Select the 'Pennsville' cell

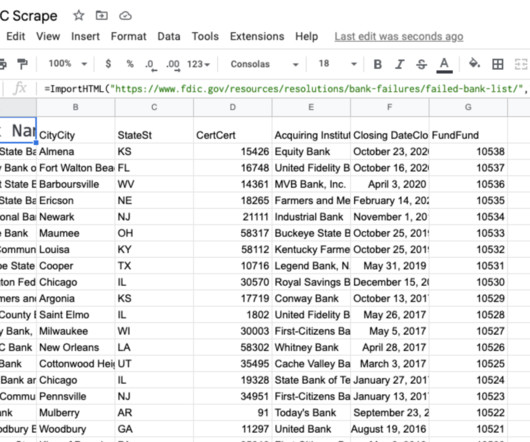pyautogui.click(x=76, y=396)
